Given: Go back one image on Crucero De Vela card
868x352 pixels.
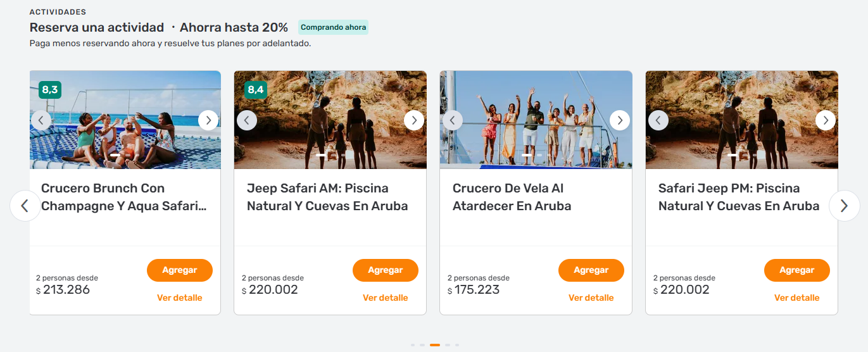Looking at the screenshot, I should point(453,120).
